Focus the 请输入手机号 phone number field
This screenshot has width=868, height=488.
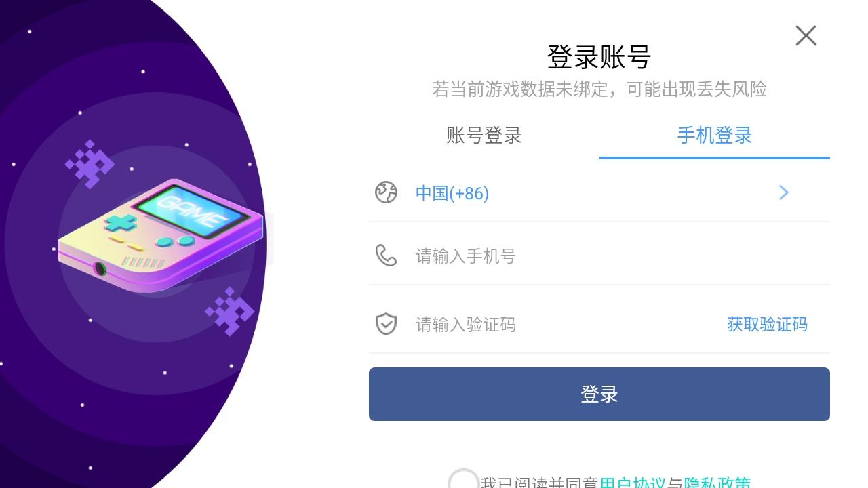click(599, 256)
